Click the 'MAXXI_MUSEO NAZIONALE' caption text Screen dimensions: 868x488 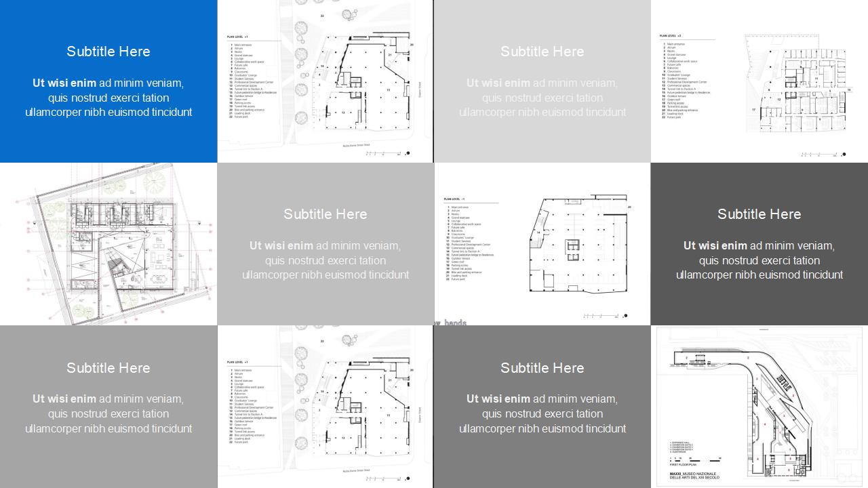point(692,473)
